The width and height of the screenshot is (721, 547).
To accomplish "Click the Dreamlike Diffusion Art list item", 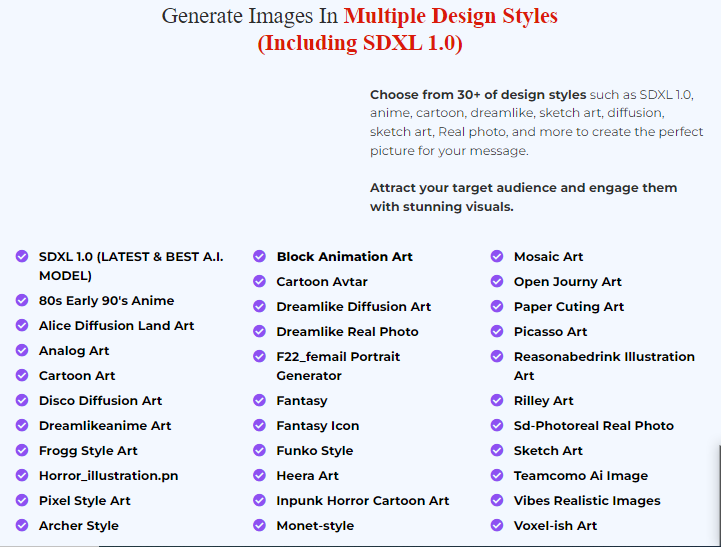I will (353, 307).
